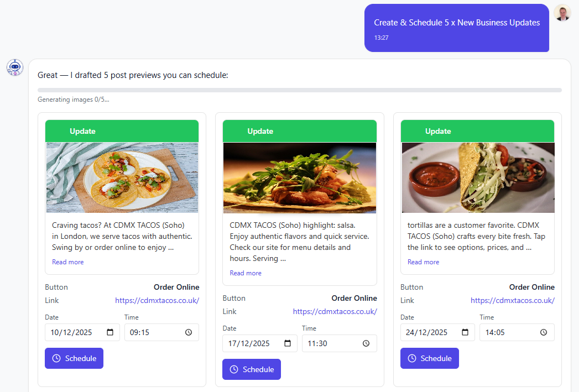Open the calendar picker for the 17/12/2025 date
The height and width of the screenshot is (392, 579).
(x=288, y=343)
